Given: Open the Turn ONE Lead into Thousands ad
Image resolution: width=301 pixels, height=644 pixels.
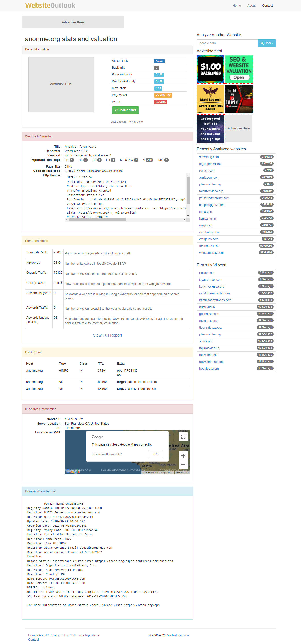Looking at the screenshot, I should click(239, 99).
